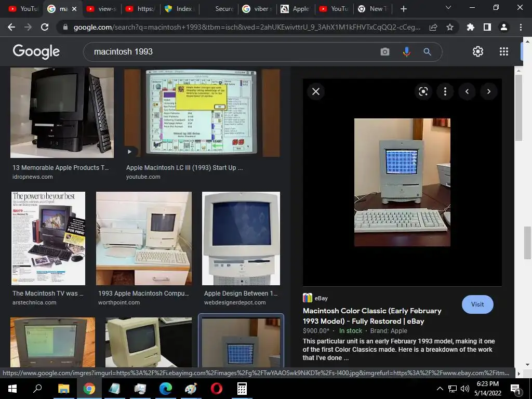Switch to the first YouTube tab
This screenshot has width=532, height=399.
(22, 9)
